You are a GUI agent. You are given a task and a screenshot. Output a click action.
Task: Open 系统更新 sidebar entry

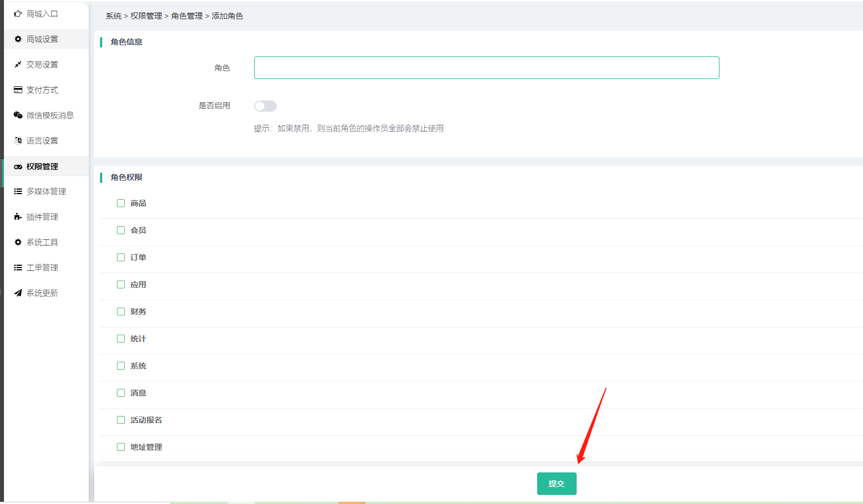(46, 293)
